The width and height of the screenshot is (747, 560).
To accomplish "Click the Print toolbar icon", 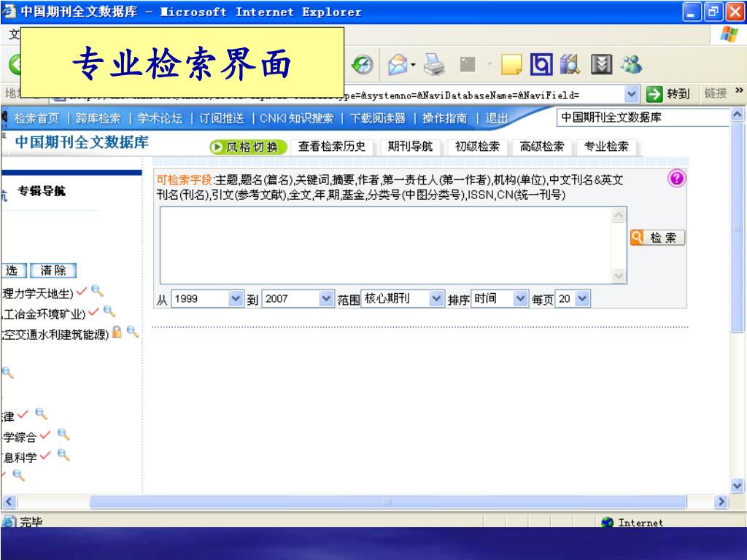I will 434,64.
